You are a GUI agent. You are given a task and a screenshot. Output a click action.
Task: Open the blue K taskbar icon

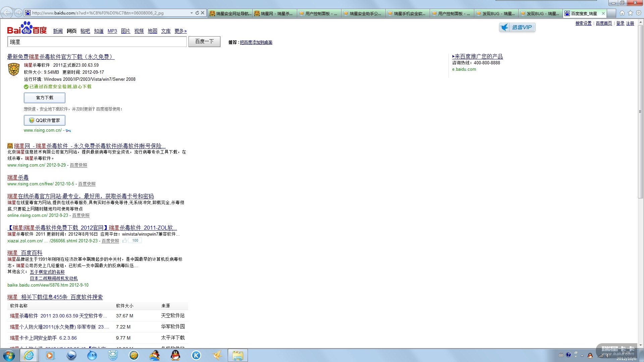[196, 355]
